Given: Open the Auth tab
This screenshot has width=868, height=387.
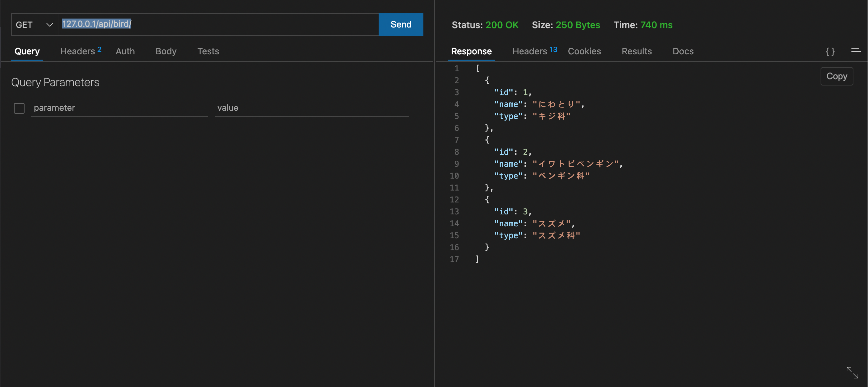Looking at the screenshot, I should click(125, 51).
